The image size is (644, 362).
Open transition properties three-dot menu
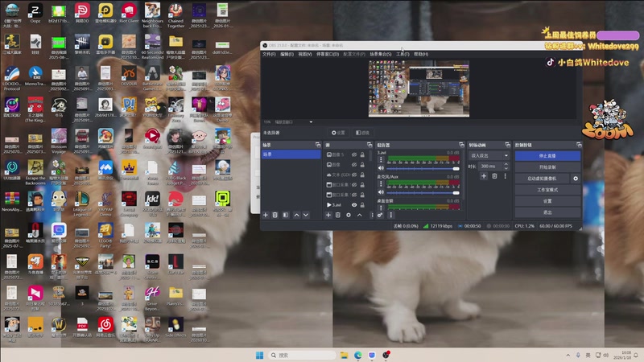pyautogui.click(x=506, y=176)
